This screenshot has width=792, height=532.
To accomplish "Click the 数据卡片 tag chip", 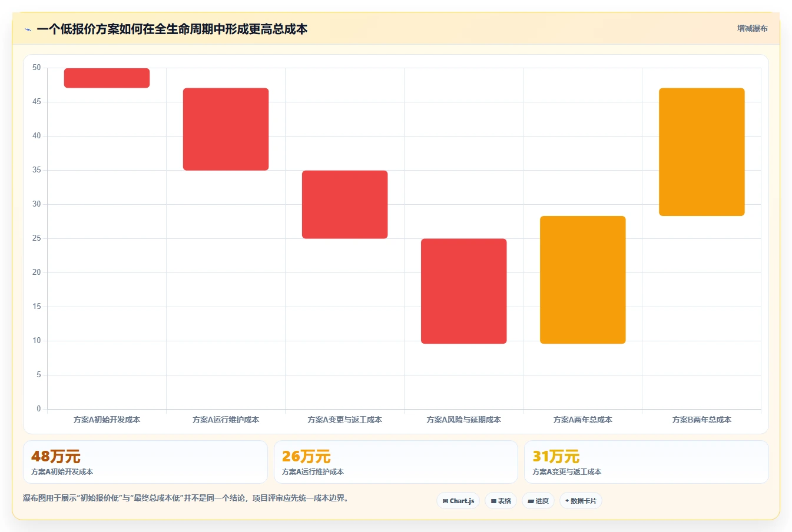I will pos(581,501).
